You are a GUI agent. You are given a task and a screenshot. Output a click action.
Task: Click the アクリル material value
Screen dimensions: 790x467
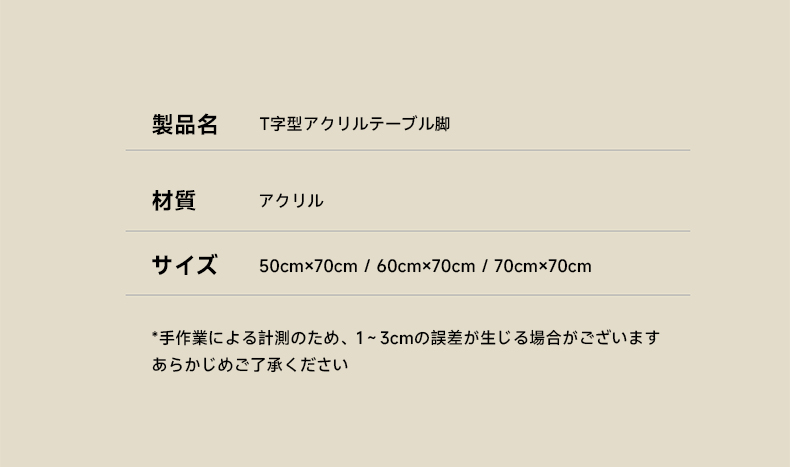click(291, 201)
